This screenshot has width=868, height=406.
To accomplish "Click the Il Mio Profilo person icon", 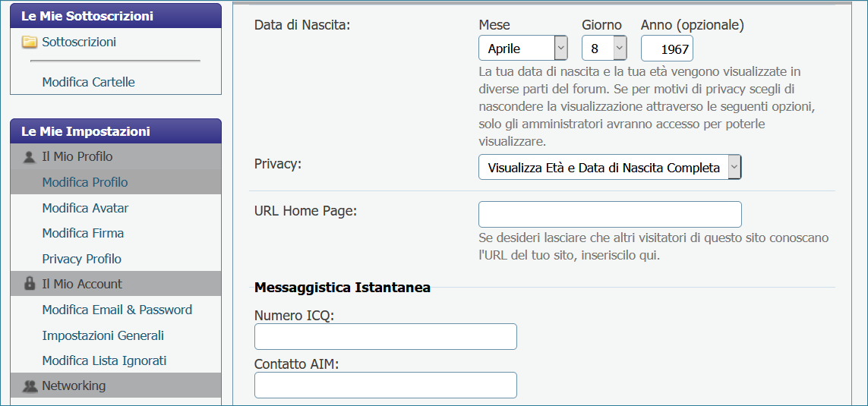I will click(x=30, y=157).
